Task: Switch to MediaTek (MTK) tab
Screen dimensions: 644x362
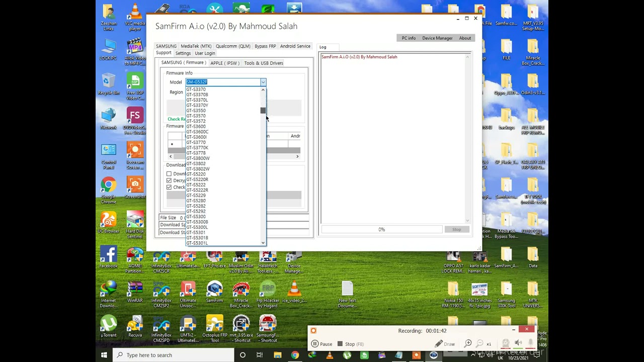Action: (196, 46)
